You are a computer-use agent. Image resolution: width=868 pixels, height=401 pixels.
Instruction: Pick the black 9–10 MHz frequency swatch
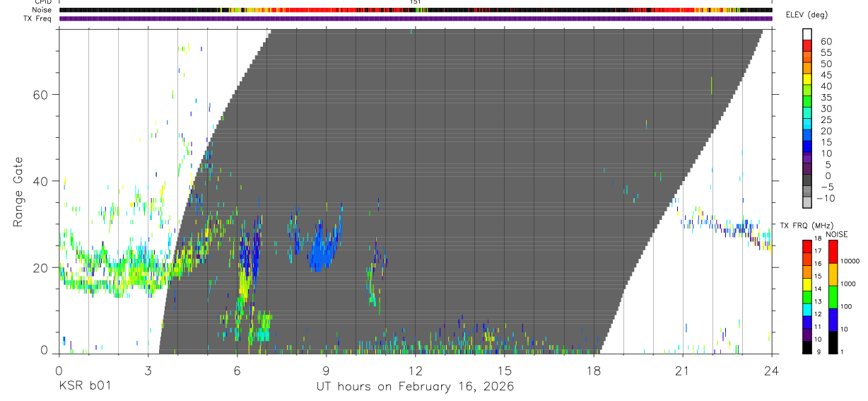[x=807, y=347]
